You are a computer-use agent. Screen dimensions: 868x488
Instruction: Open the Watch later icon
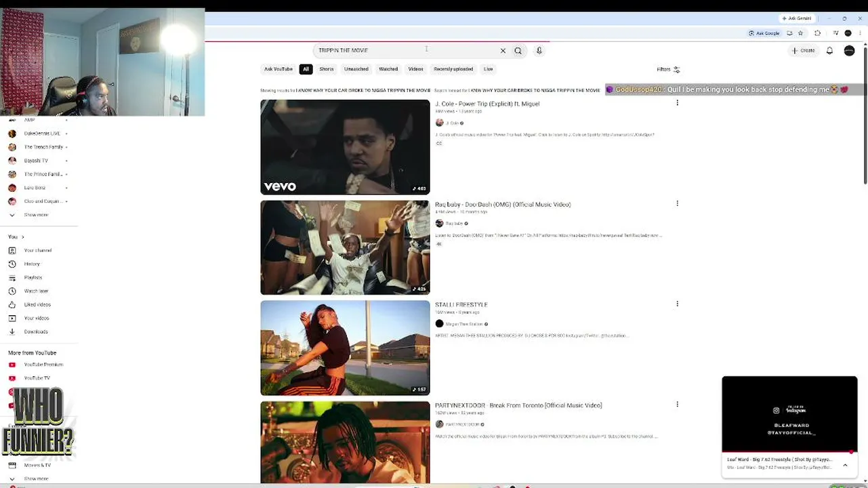[x=12, y=291]
